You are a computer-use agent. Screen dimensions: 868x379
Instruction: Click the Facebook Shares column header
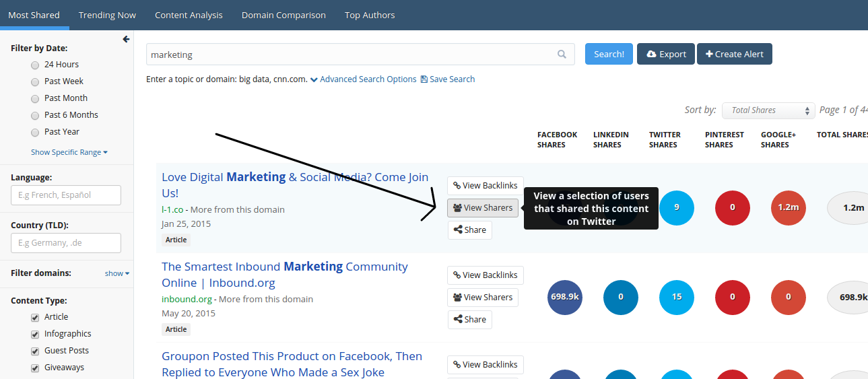[x=557, y=139]
